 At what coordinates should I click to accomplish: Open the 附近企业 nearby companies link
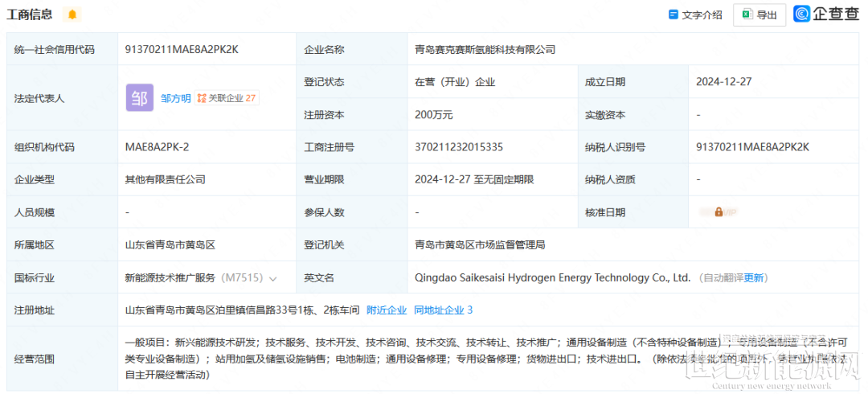click(x=386, y=310)
